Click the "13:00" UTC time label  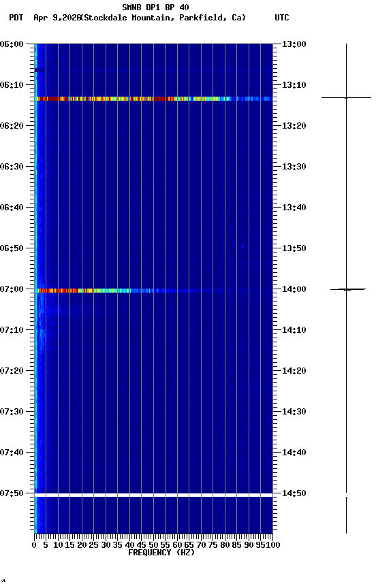pos(294,44)
